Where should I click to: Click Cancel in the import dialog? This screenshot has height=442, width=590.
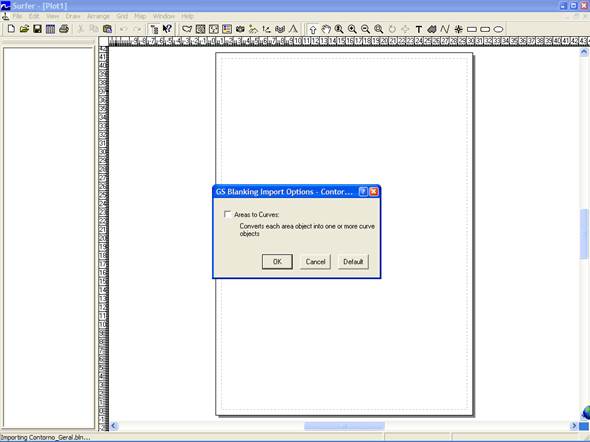pos(315,261)
